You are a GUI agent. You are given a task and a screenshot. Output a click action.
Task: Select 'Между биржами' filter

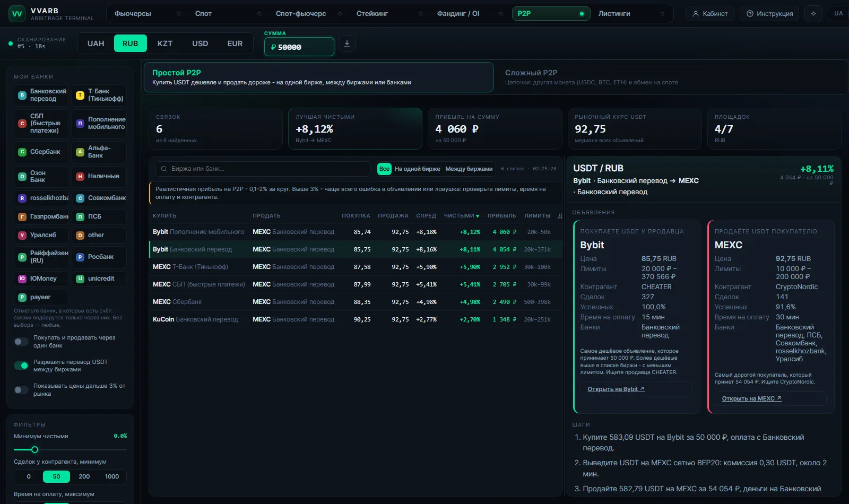469,169
